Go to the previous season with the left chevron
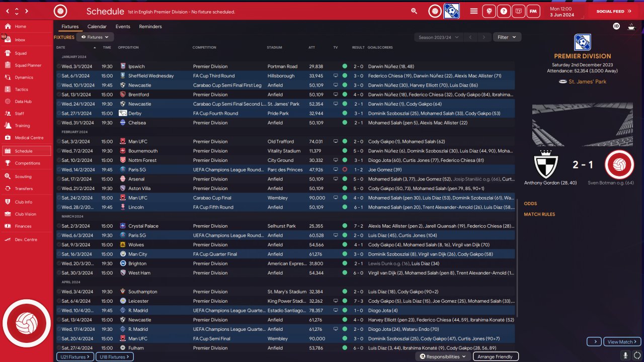The width and height of the screenshot is (644, 362). click(x=470, y=37)
